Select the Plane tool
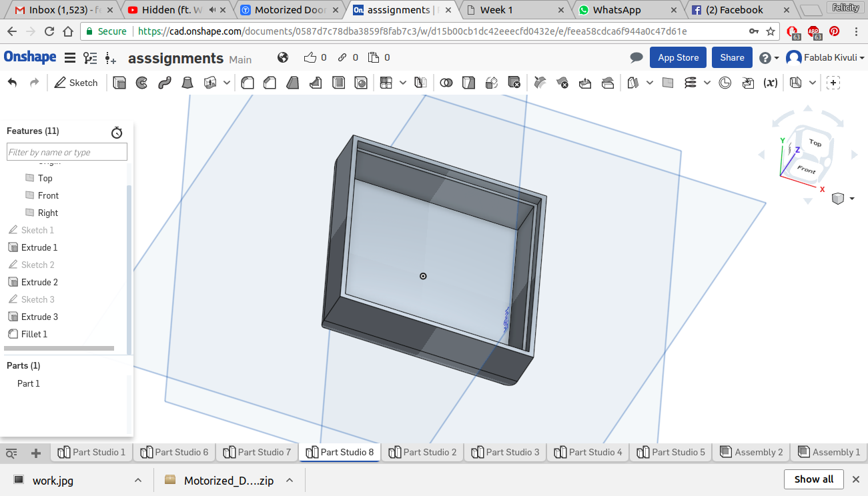 click(668, 83)
